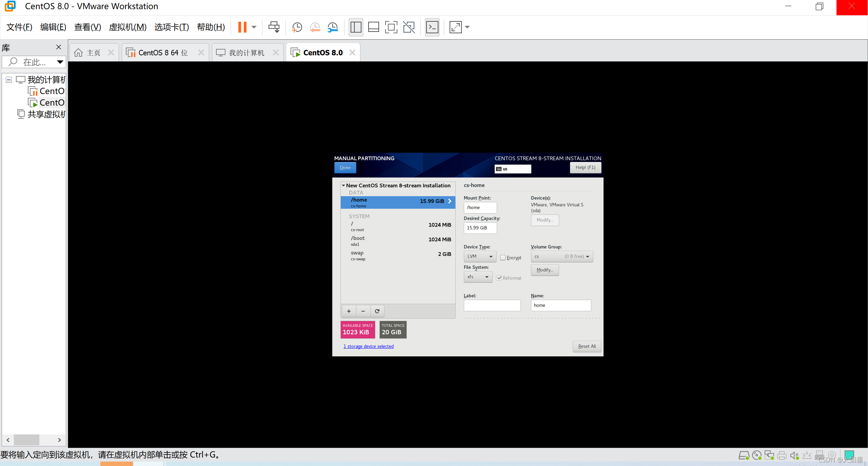This screenshot has height=466, width=868.
Task: Open the snapshot manager icon
Action: [333, 27]
